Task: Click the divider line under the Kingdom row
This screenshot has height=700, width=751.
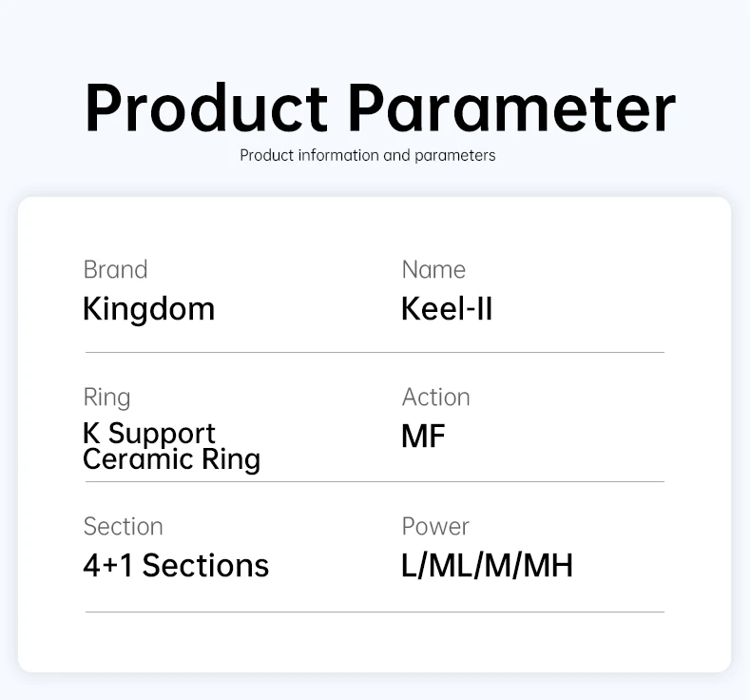Action: click(375, 353)
